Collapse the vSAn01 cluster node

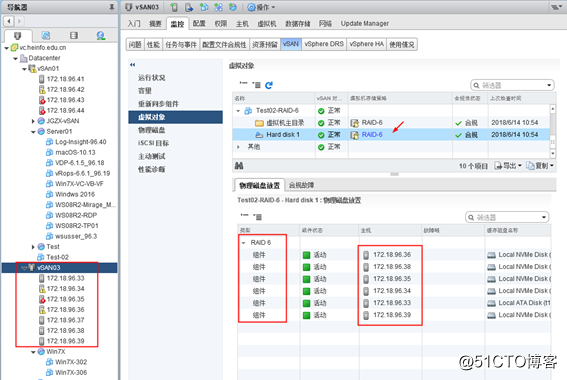[24, 69]
